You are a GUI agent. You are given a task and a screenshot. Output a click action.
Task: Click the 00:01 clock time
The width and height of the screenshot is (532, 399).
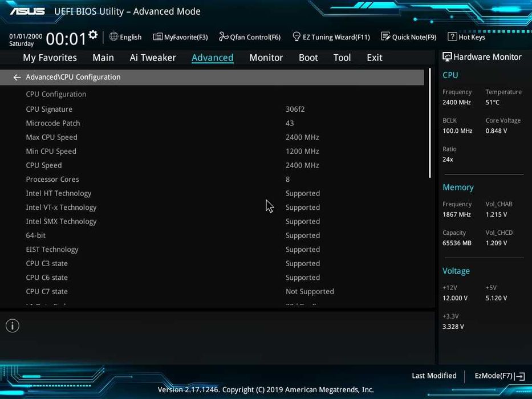click(66, 39)
